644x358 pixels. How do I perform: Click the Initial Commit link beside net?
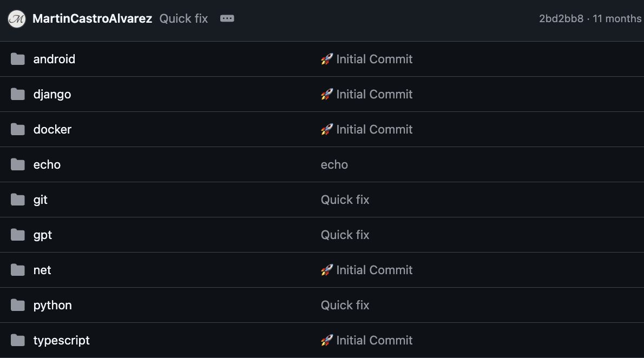[374, 270]
